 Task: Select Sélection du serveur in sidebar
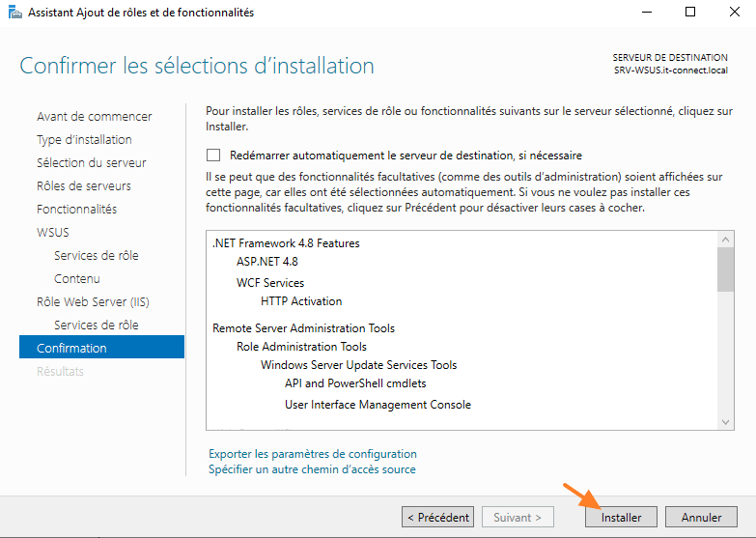tap(92, 162)
